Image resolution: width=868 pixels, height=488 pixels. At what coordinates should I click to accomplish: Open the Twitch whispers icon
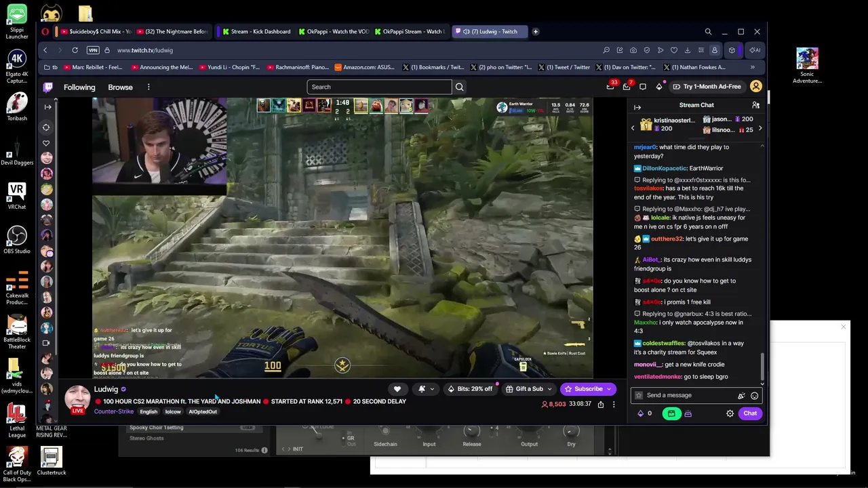643,87
